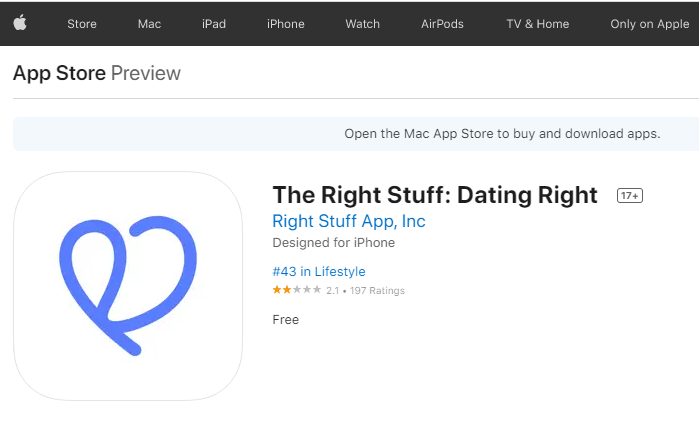Click The Right Stuff blue heart app icon
Screen dimensions: 699x433
point(128,286)
